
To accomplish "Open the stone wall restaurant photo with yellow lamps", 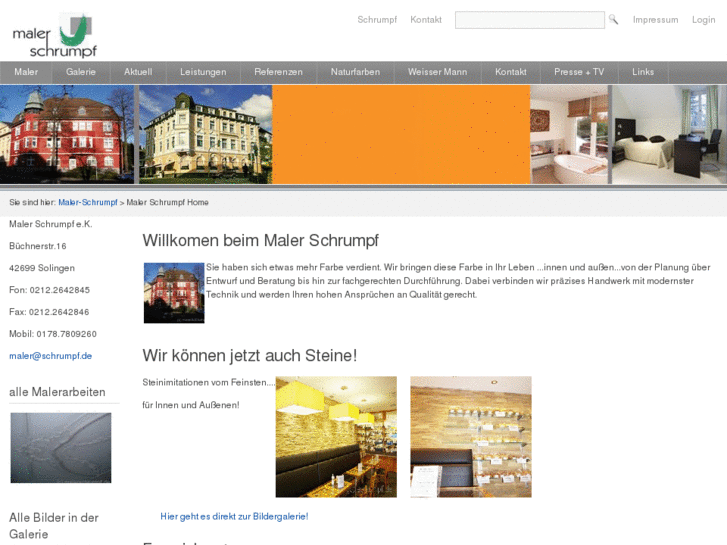I will point(336,436).
